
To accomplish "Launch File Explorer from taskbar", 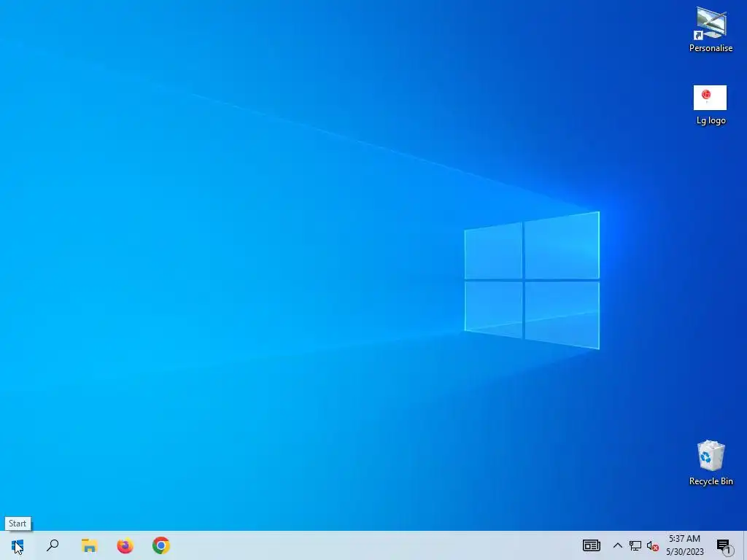I will [89, 545].
